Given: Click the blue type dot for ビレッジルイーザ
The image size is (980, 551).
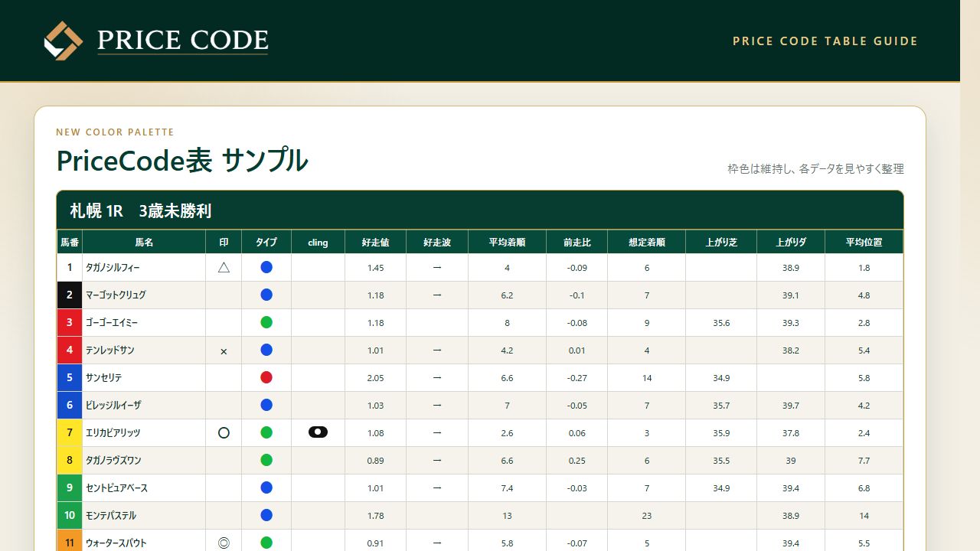Looking at the screenshot, I should tap(266, 405).
